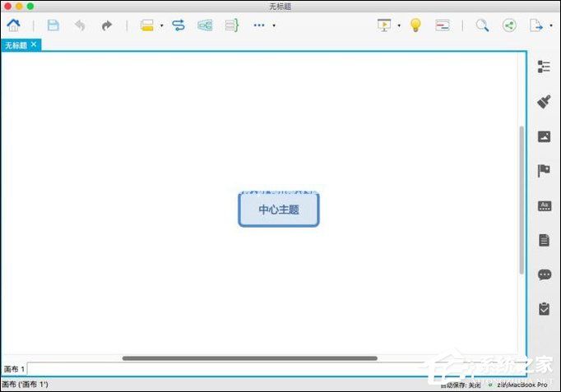Screen dimensions: 561x392
Task: Start presentation mode
Action: coord(384,25)
